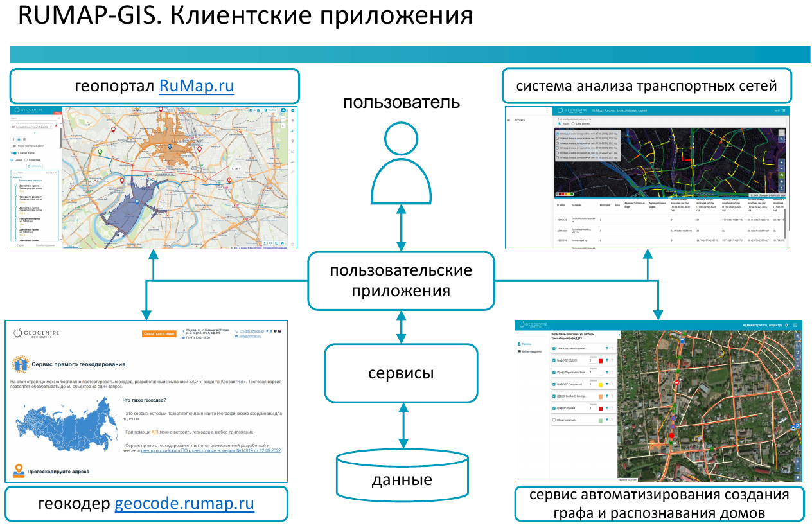Uncheck the 'Граф УДС (ЦДЗО)' layer checkbox
The height and width of the screenshot is (530, 812).
(554, 360)
